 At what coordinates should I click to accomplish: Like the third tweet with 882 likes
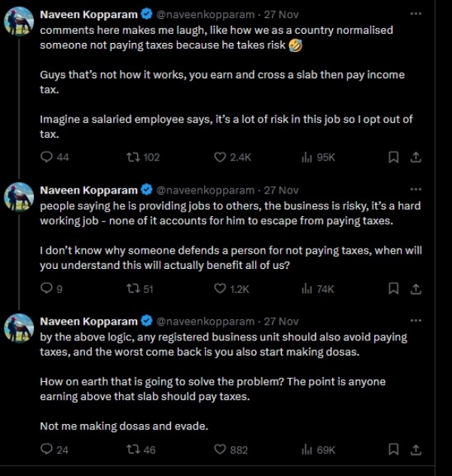coord(220,449)
